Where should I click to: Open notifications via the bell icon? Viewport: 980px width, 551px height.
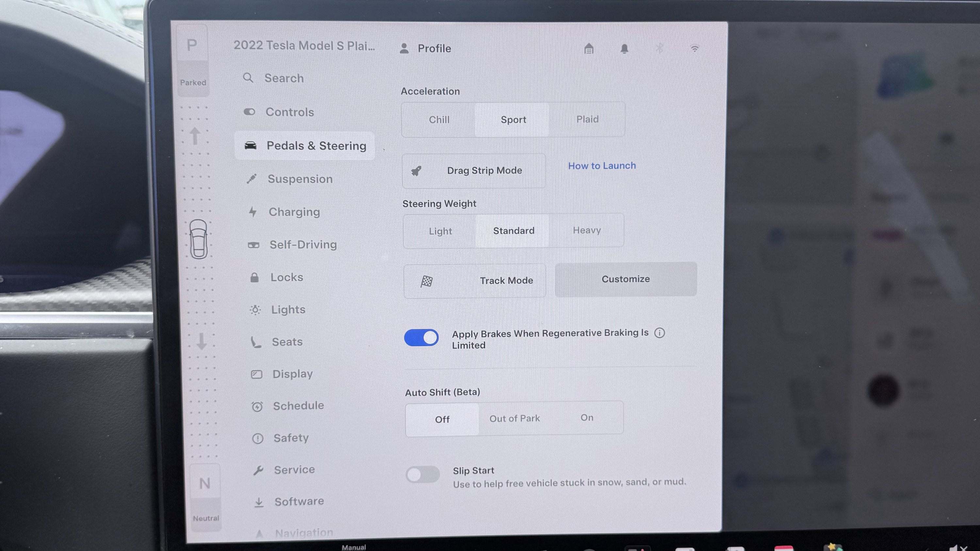click(624, 49)
